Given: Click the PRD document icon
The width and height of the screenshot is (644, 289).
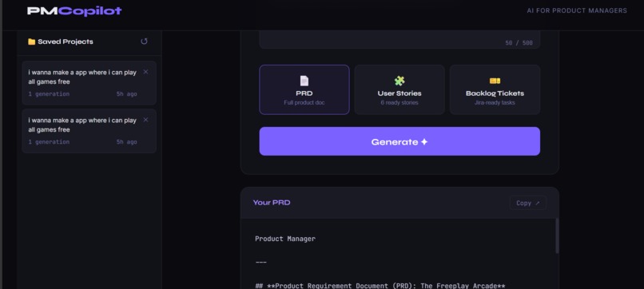Looking at the screenshot, I should tap(304, 81).
